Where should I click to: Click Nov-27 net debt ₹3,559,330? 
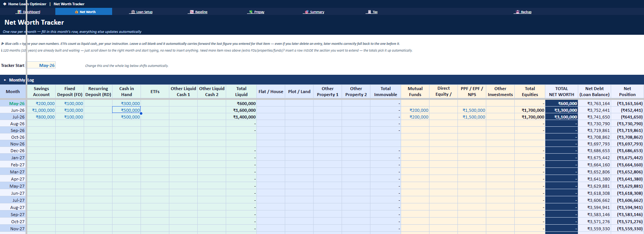594,229
